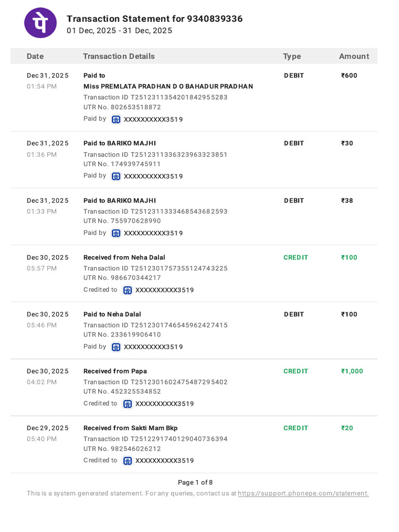Click bank icon in PREMLATA PRADHAN payment row

point(116,119)
